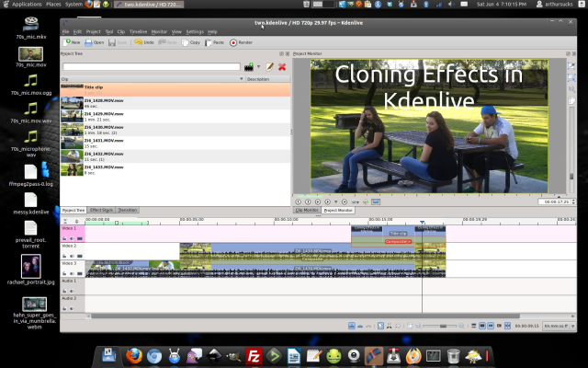This screenshot has height=368, width=588.
Task: Switch to the Transition tab
Action: point(127,210)
